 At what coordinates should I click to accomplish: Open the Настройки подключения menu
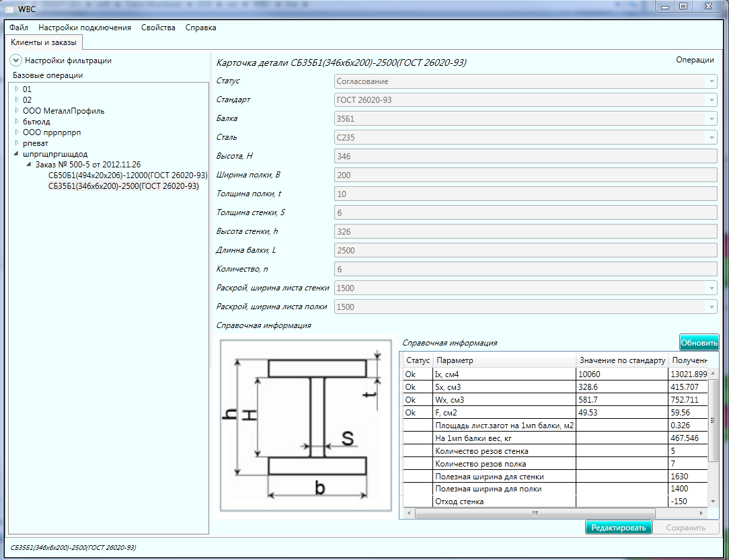click(x=85, y=28)
